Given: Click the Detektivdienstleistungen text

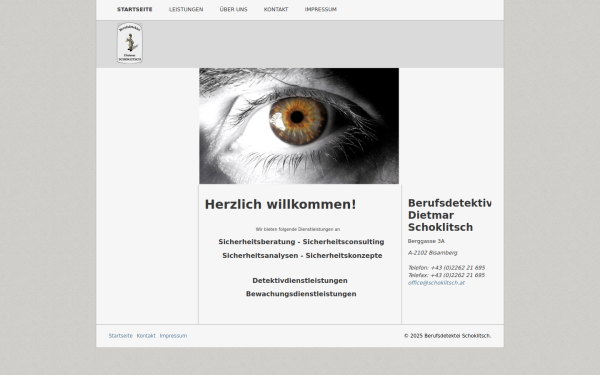Looking at the screenshot, I should [300, 280].
